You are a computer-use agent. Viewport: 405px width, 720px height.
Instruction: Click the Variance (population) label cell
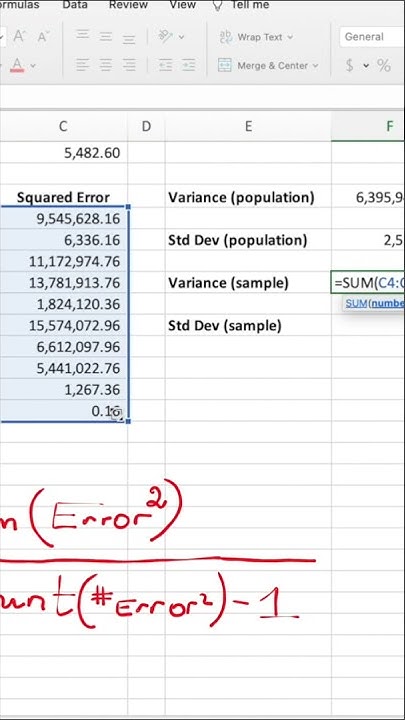(x=248, y=197)
